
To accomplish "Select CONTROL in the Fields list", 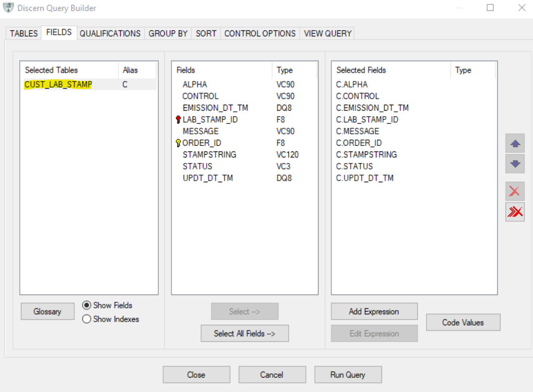I will click(x=201, y=96).
